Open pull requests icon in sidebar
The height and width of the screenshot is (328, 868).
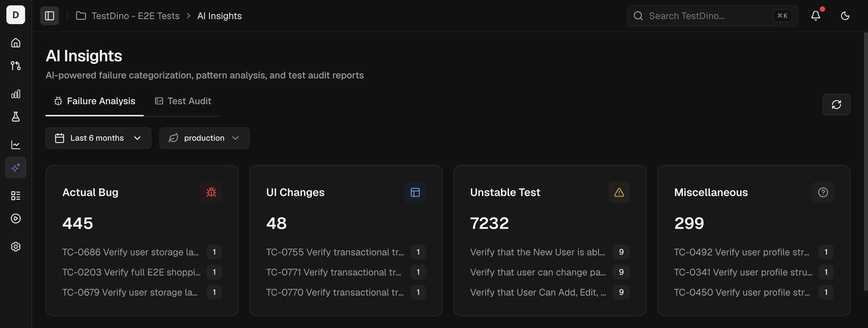coord(16,65)
